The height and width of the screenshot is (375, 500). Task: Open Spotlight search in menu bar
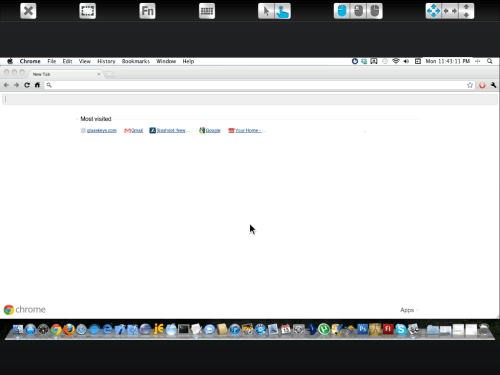click(x=490, y=61)
